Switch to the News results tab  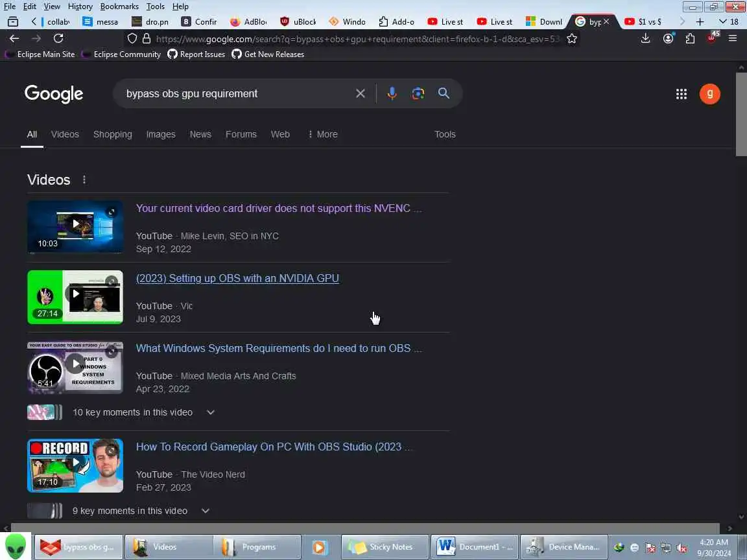pyautogui.click(x=200, y=134)
